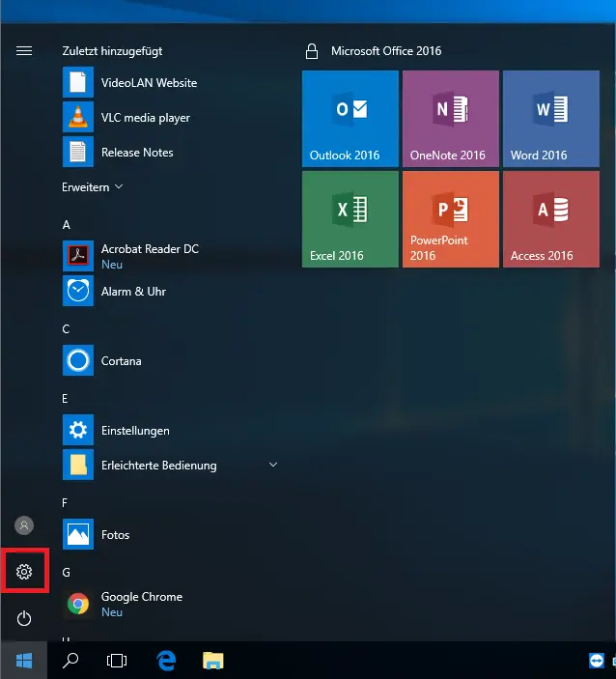Open VLC media player
Screen dimensions: 616x679
[145, 118]
